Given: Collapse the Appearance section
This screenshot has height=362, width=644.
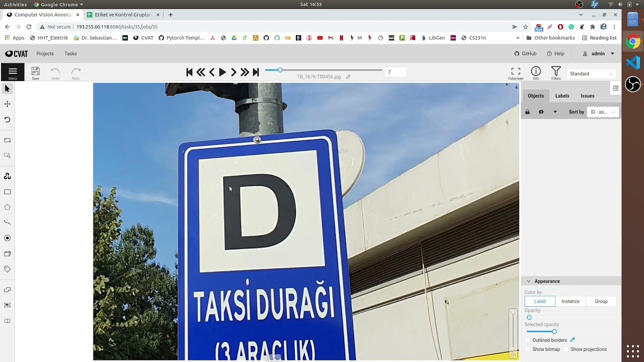Looking at the screenshot, I should [x=529, y=281].
